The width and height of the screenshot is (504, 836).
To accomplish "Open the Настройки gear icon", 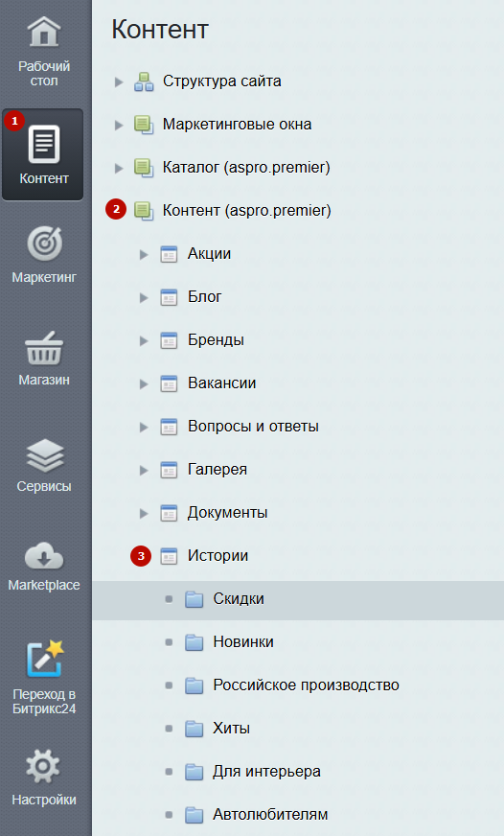I will click(43, 767).
